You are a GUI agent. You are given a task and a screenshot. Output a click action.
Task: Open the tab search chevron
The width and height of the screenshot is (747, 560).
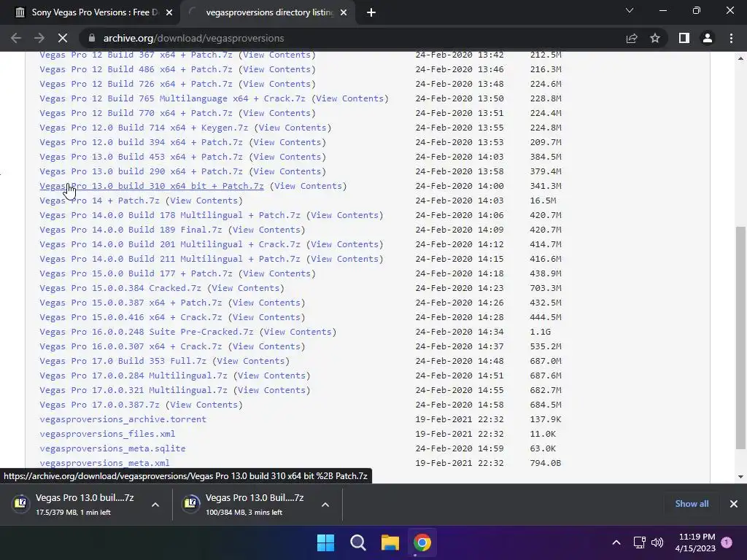630,10
